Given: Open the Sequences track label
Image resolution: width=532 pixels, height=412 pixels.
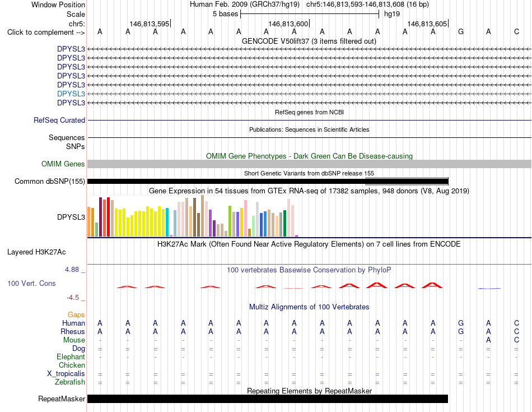Looking at the screenshot, I should tap(67, 137).
